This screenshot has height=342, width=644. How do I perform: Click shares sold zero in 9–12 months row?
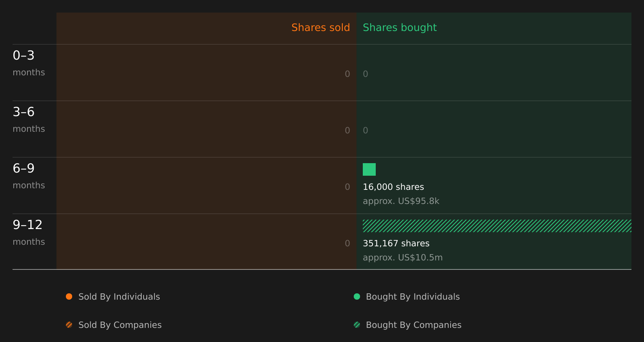[347, 244]
